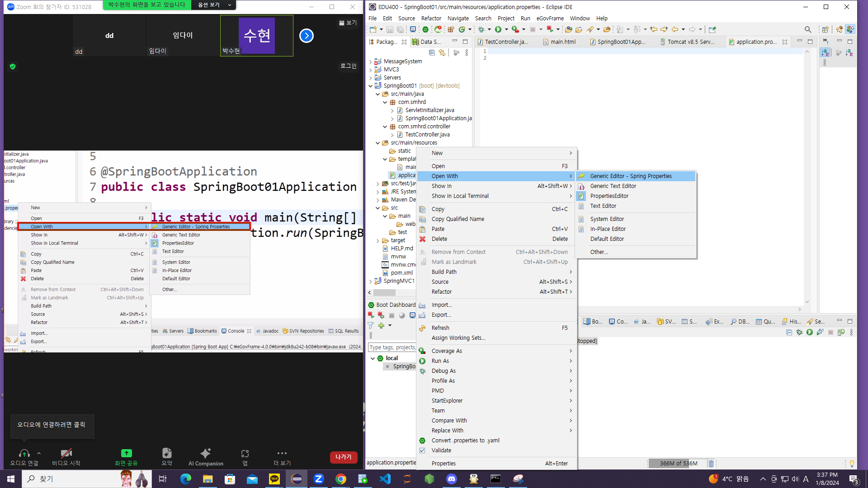868x488 pixels.
Task: Click the garbage collector trash icon
Action: [x=711, y=464]
